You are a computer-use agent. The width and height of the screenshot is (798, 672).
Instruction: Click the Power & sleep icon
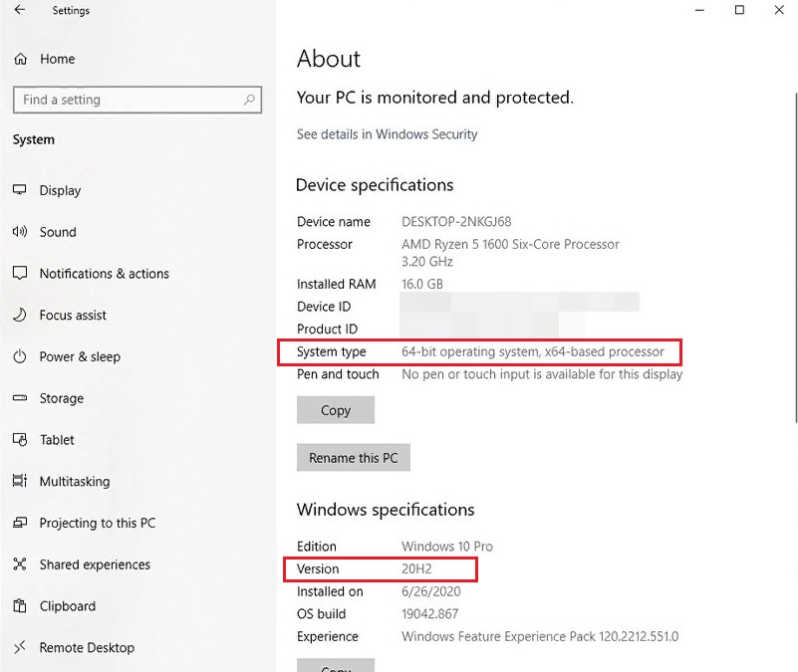click(x=19, y=356)
